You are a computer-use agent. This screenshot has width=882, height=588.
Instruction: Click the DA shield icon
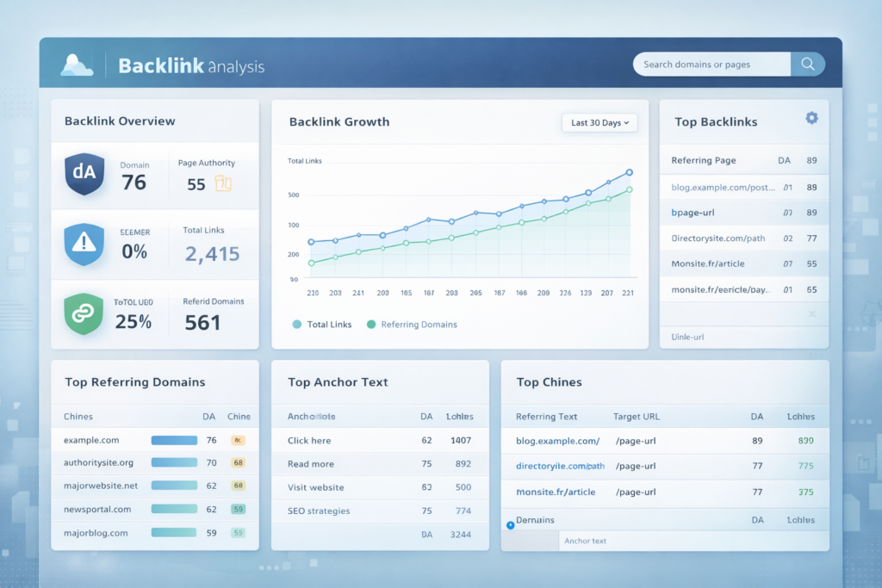click(x=84, y=172)
